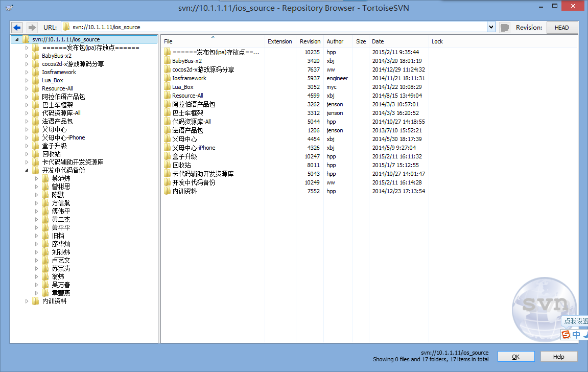The image size is (588, 372).
Task: Select tree item 曾彬思
Action: click(x=61, y=187)
